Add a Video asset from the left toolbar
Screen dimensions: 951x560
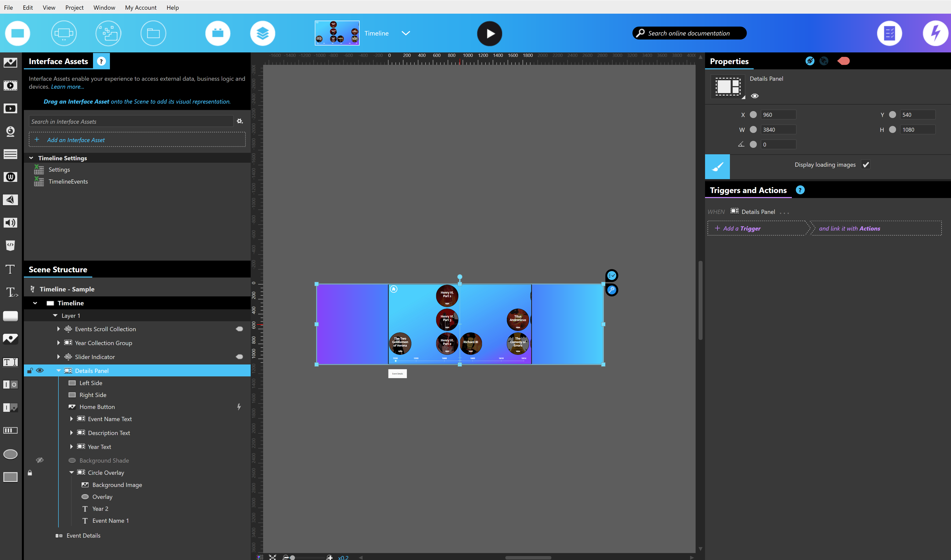(10, 85)
